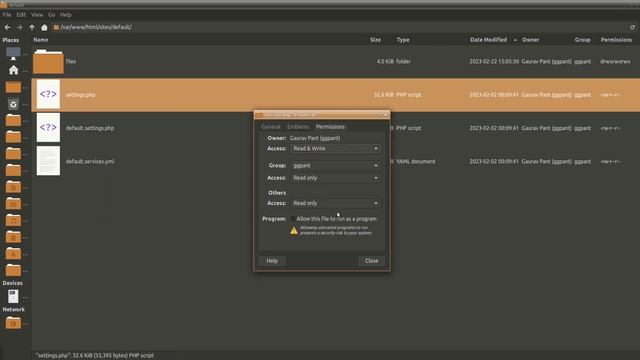Image resolution: width=640 pixels, height=360 pixels.
Task: Open the Music folder in the Places sidebar
Action: click(x=13, y=220)
